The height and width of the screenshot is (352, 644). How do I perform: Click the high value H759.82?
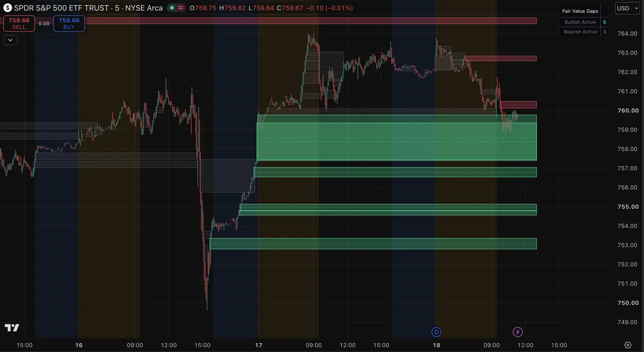[x=233, y=8]
